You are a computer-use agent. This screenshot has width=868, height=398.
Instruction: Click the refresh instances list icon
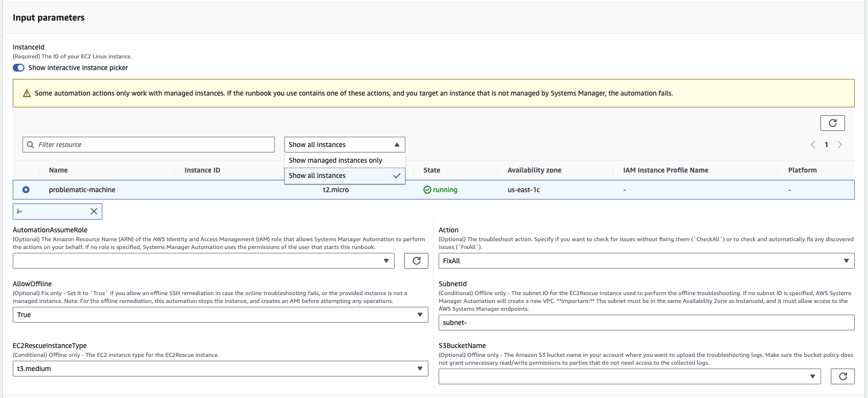(832, 123)
